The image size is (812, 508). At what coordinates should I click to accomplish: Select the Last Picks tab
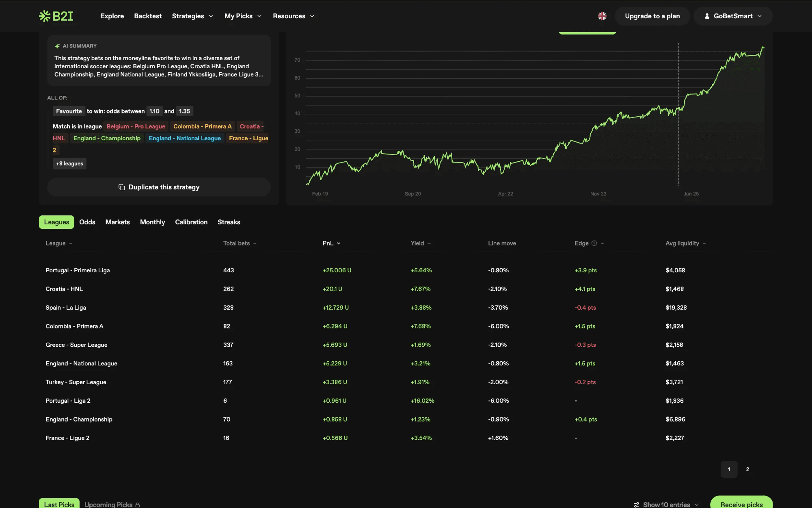59,504
